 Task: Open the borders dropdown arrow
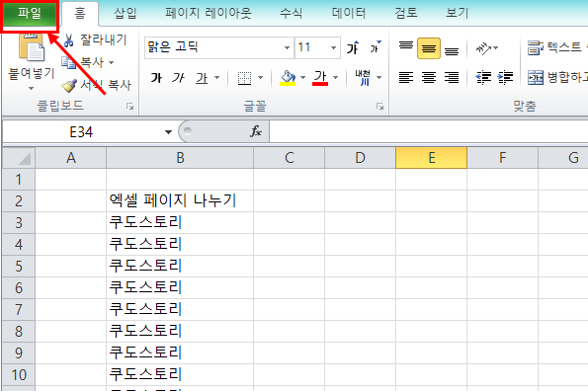[x=261, y=78]
